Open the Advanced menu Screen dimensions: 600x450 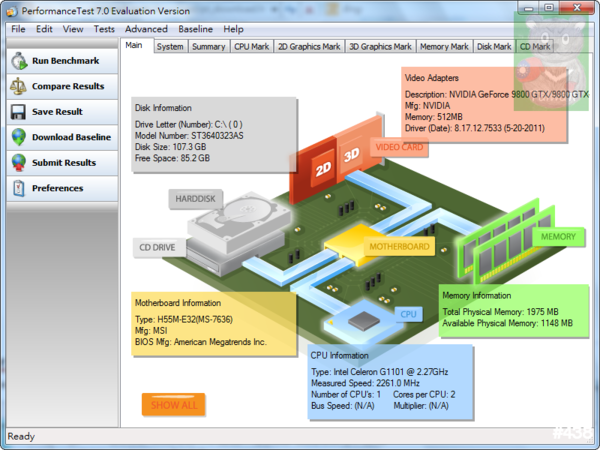pos(146,29)
